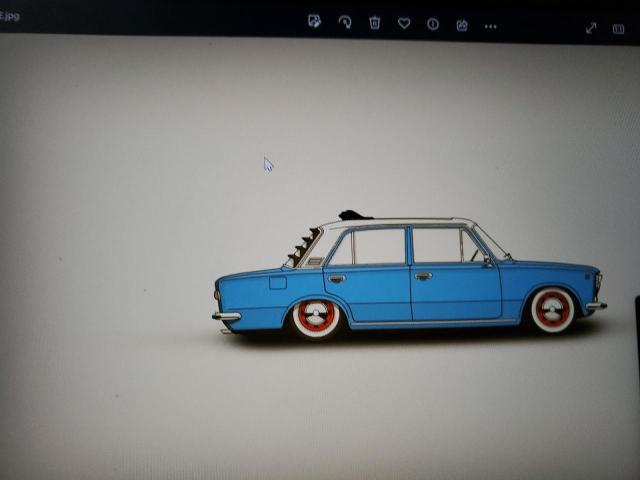Click the chrome front bumper of the car
The image size is (640, 480).
point(596,305)
